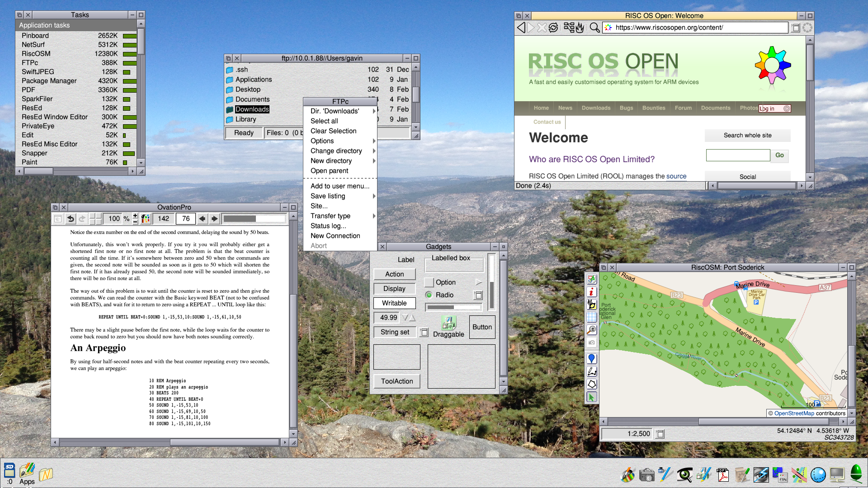Click NetSurf's magnifier search icon
This screenshot has height=488, width=868.
pyautogui.click(x=594, y=28)
